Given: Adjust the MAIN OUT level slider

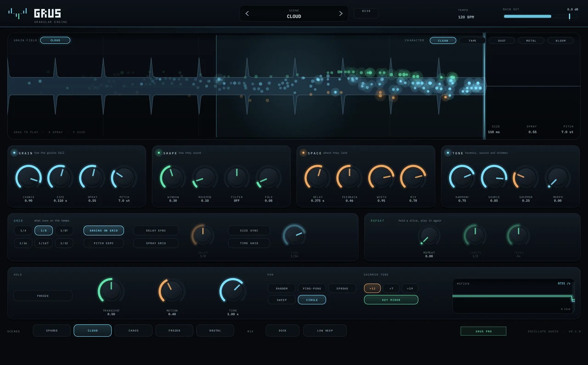Looking at the screenshot, I should tap(541, 16).
